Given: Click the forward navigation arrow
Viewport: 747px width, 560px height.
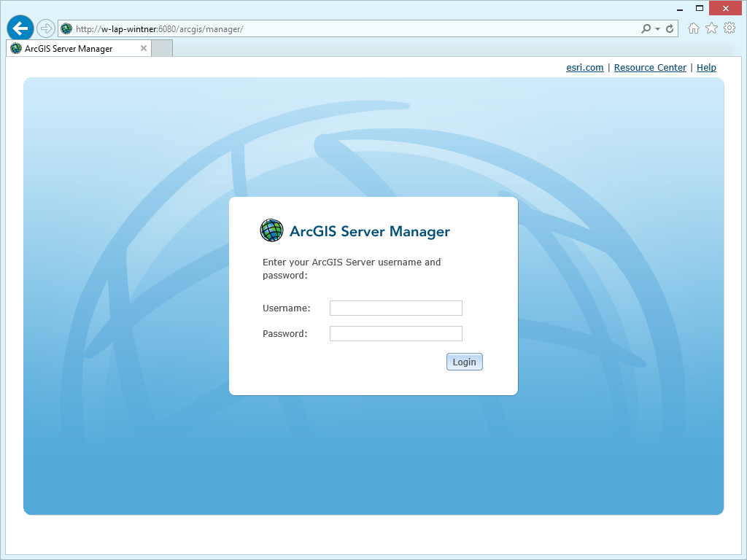Looking at the screenshot, I should (x=45, y=28).
